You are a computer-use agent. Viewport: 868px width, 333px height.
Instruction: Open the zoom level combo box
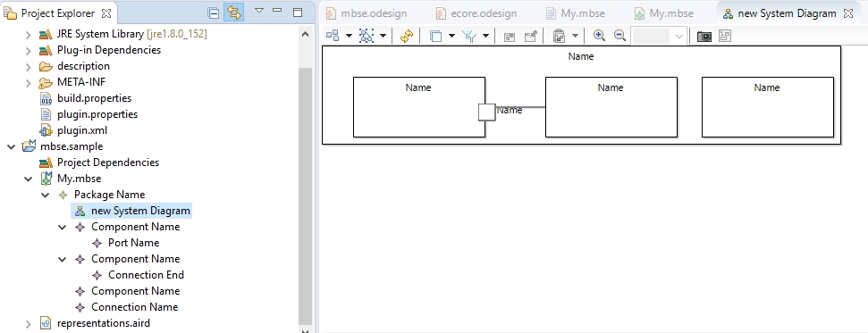[x=660, y=37]
